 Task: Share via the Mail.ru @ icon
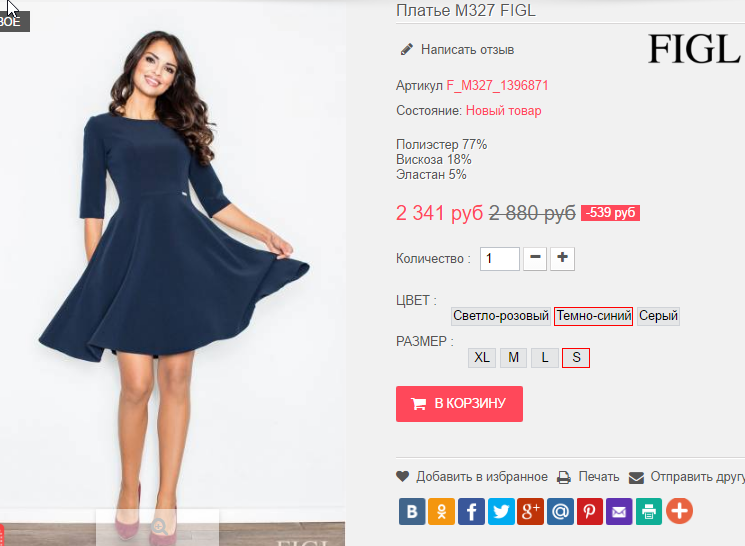click(x=560, y=511)
